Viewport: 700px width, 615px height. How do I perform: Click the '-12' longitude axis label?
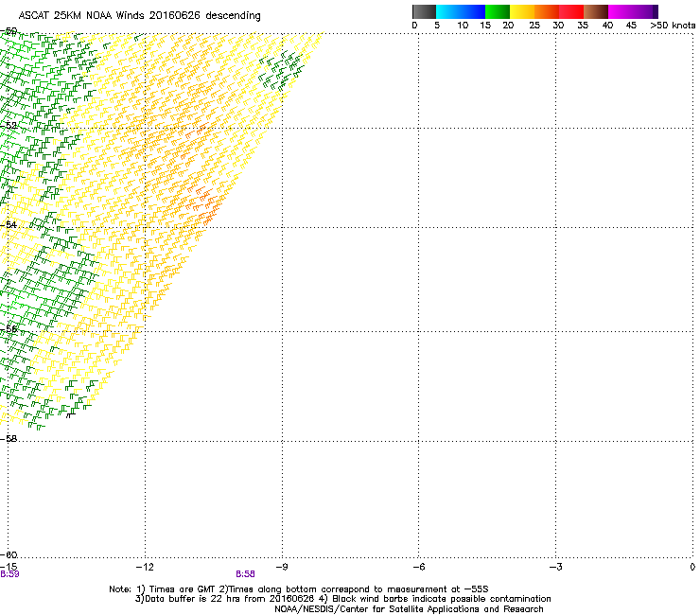pyautogui.click(x=145, y=567)
